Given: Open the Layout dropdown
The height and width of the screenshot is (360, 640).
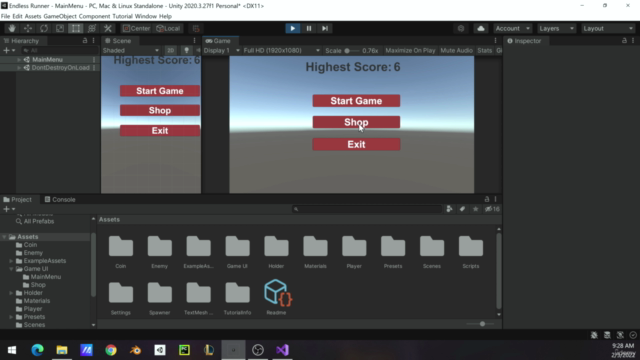Looking at the screenshot, I should point(608,28).
